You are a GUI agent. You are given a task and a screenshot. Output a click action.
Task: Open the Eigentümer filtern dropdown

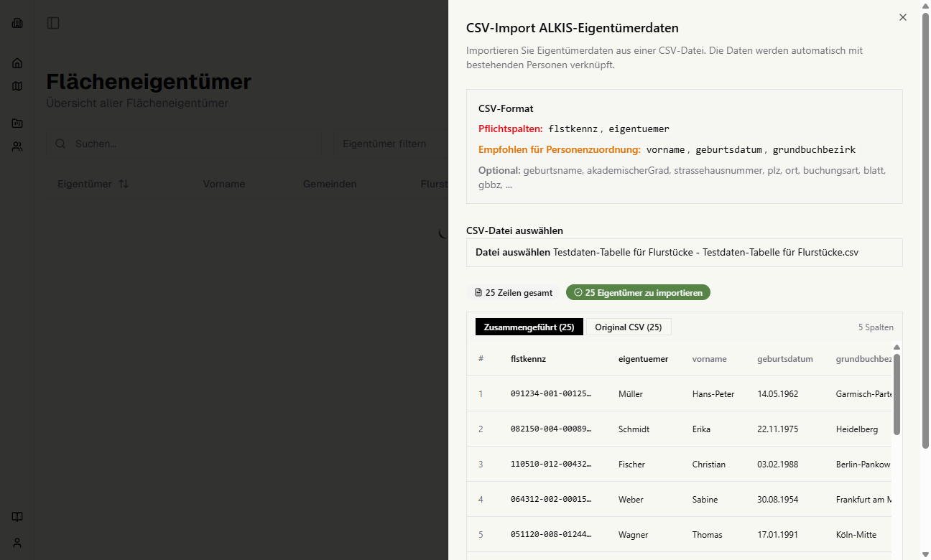click(x=391, y=144)
